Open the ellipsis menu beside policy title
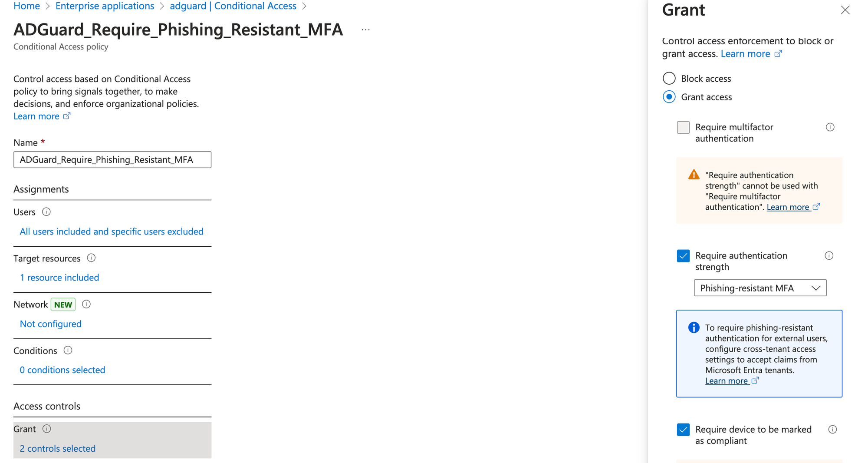Viewport: 868px width, 463px height. (x=365, y=30)
